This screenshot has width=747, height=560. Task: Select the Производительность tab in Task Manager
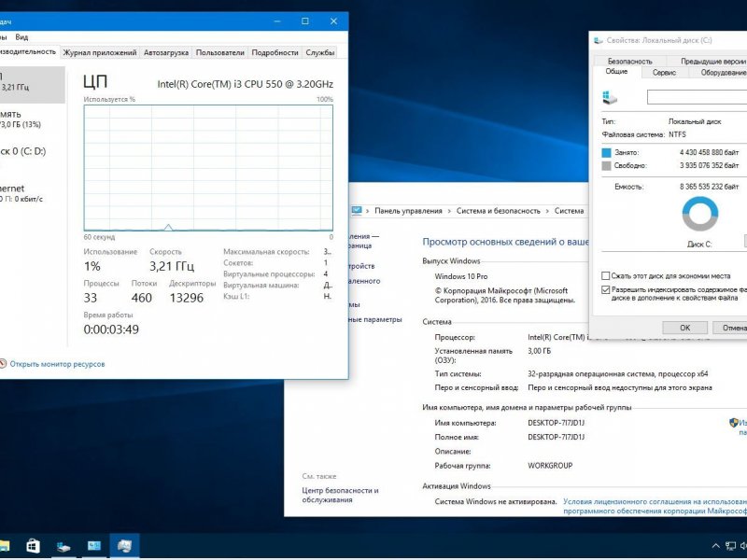pos(29,51)
